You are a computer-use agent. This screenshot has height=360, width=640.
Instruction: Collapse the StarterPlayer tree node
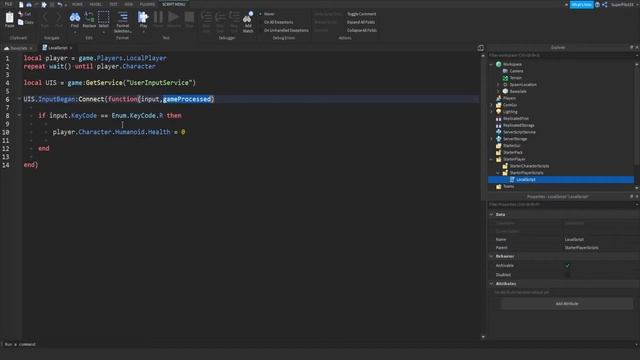tap(491, 159)
